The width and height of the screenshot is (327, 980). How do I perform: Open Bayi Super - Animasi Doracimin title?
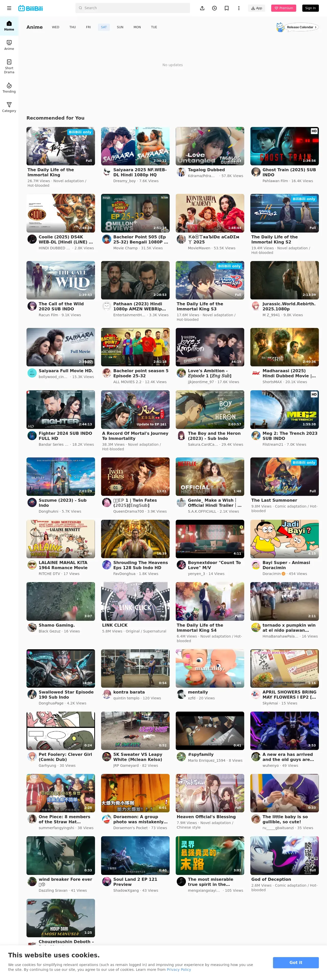286,565
